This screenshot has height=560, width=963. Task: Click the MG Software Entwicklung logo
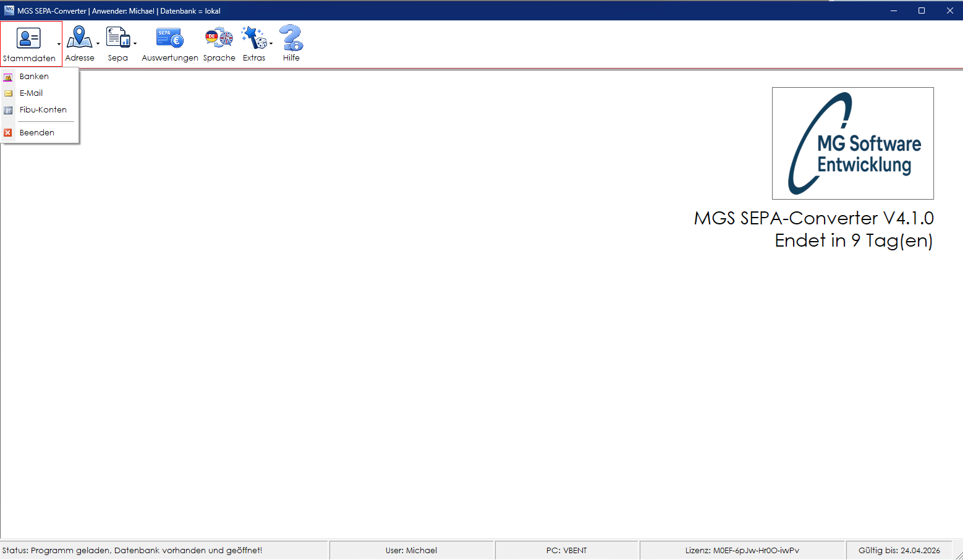pos(852,143)
